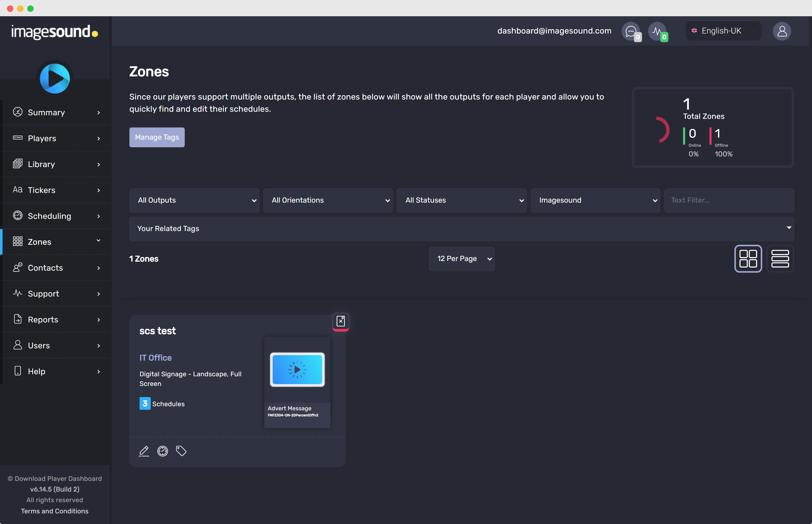Click the Library media icon
The image size is (812, 524).
[18, 164]
